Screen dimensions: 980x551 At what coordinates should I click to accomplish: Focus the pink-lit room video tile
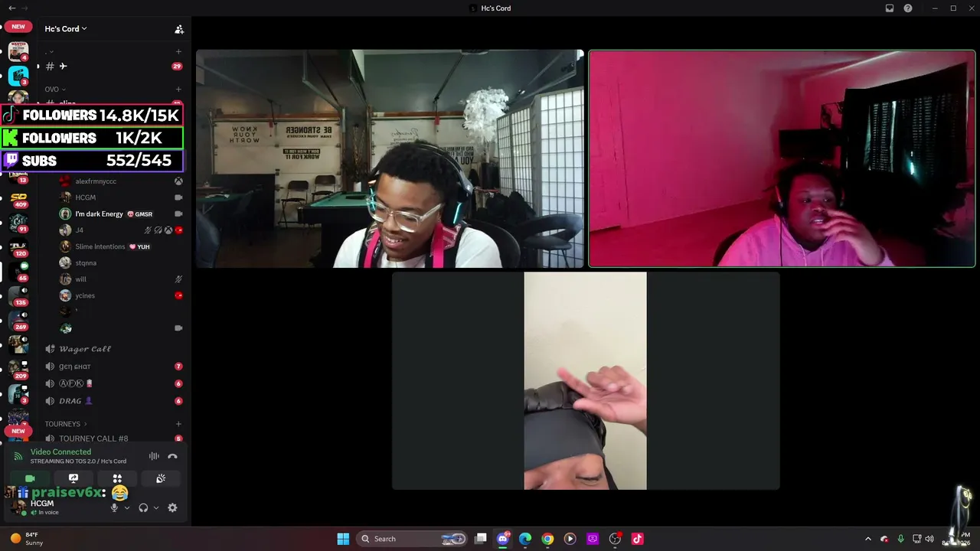[782, 158]
